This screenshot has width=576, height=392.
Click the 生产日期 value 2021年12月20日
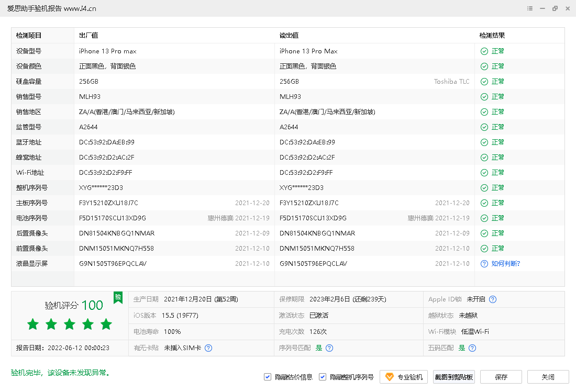187,299
